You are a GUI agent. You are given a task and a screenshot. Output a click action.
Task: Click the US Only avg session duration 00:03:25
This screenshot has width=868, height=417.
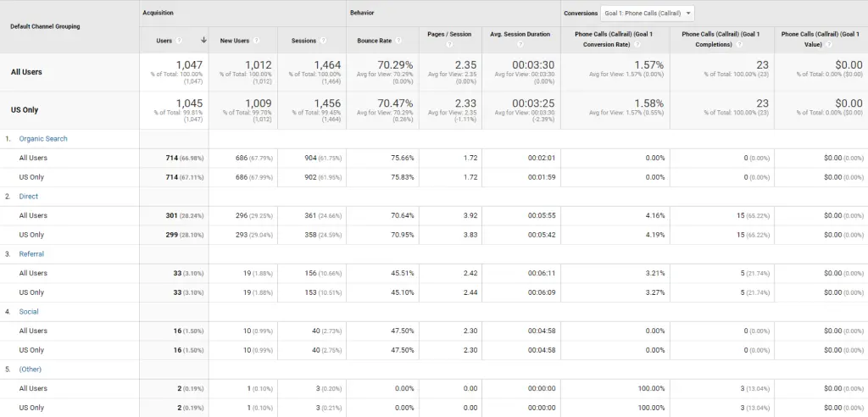(533, 103)
